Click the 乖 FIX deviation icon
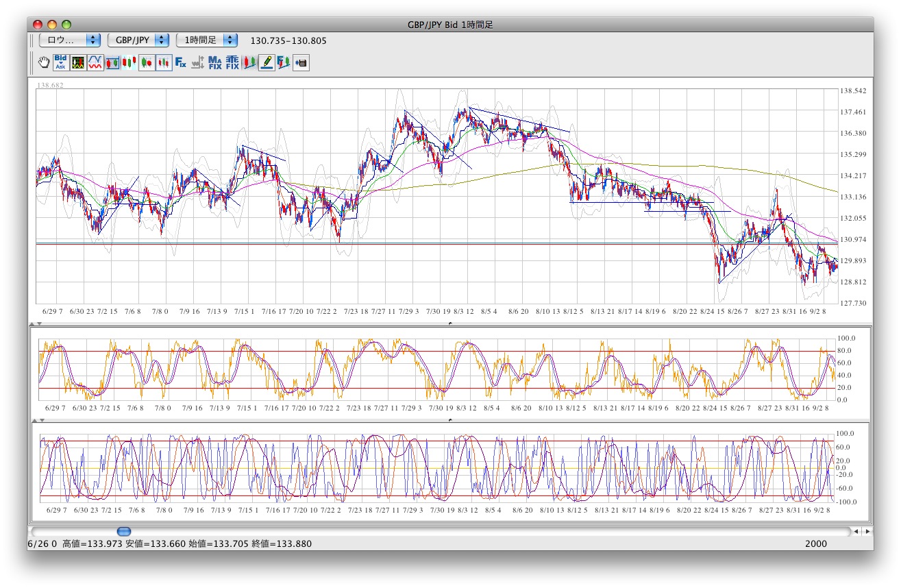This screenshot has width=901, height=588. (x=232, y=62)
